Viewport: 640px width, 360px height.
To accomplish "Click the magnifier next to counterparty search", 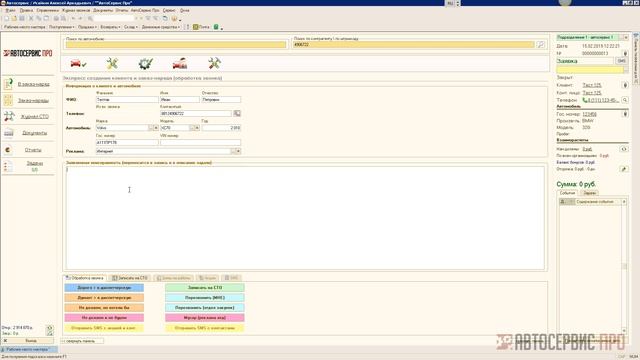I will (x=541, y=44).
